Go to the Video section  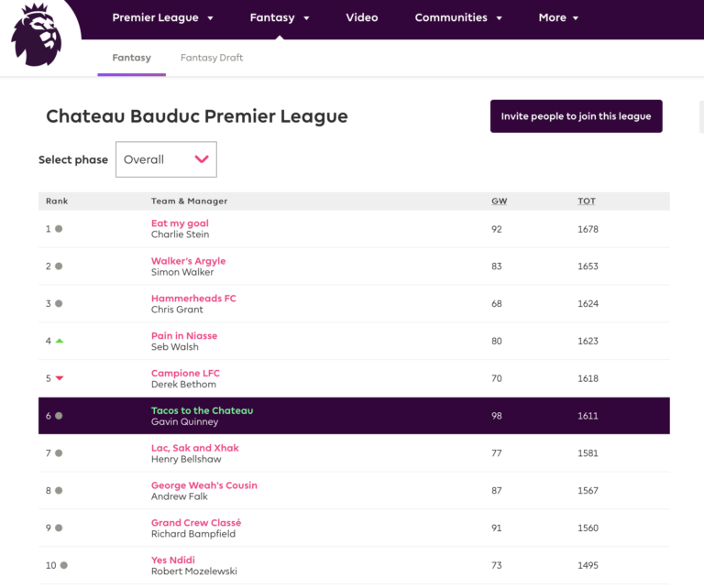click(361, 17)
